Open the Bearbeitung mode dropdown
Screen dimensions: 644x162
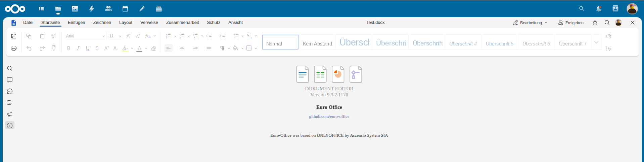click(x=530, y=23)
